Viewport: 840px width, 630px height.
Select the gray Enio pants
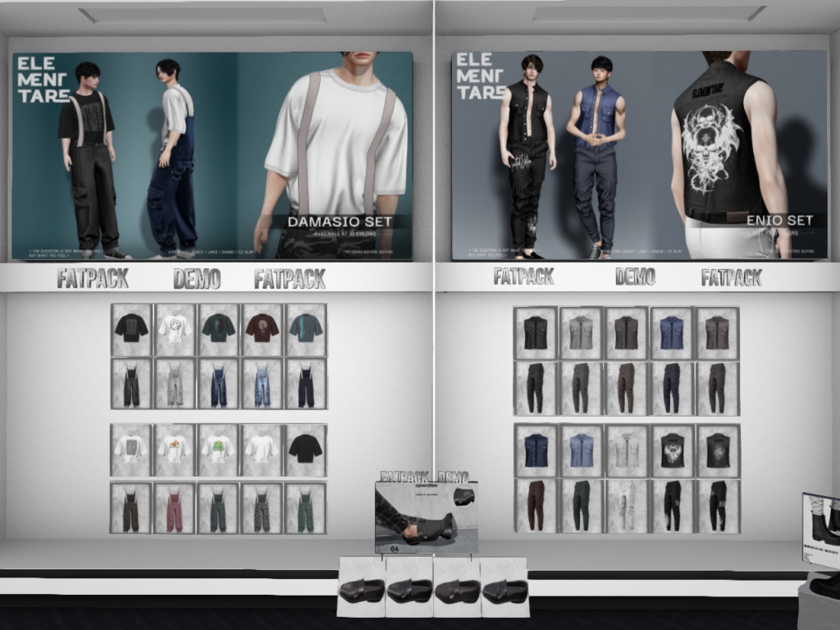click(x=582, y=388)
